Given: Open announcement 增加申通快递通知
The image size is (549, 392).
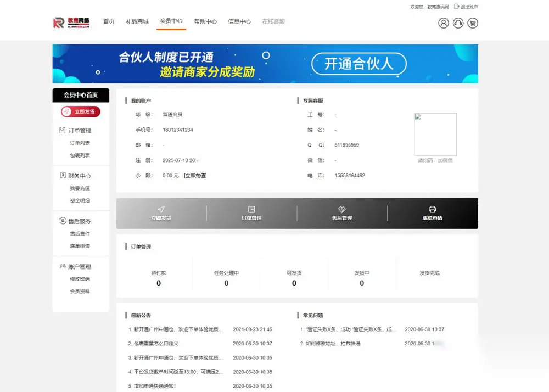Looking at the screenshot, I should 152,386.
